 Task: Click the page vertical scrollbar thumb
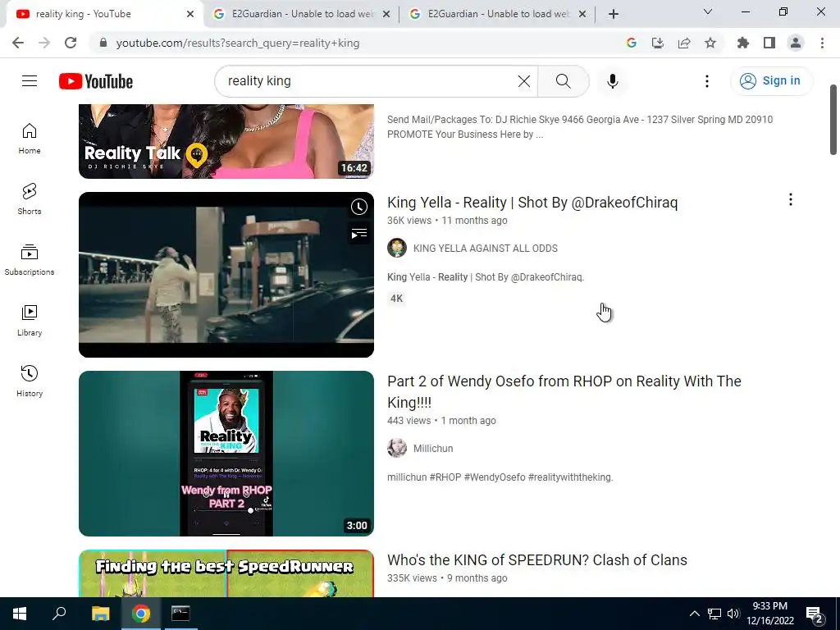[x=833, y=119]
